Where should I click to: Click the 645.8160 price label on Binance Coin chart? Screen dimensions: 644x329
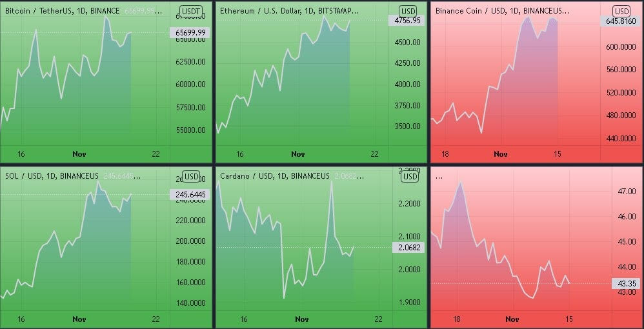coord(621,21)
